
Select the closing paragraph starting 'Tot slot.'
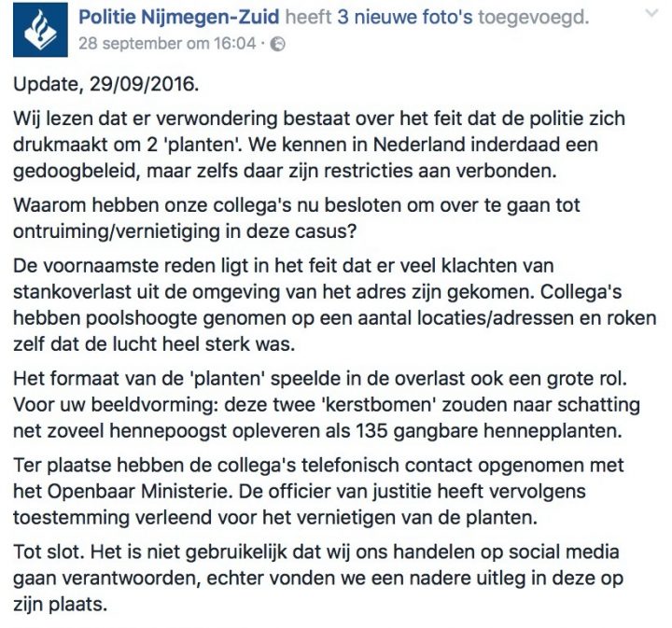pos(318,579)
